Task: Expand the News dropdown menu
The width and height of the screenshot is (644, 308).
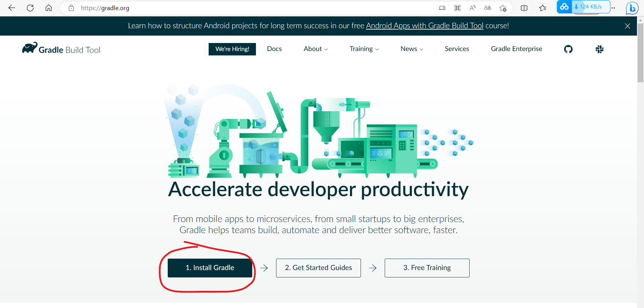Action: (412, 49)
